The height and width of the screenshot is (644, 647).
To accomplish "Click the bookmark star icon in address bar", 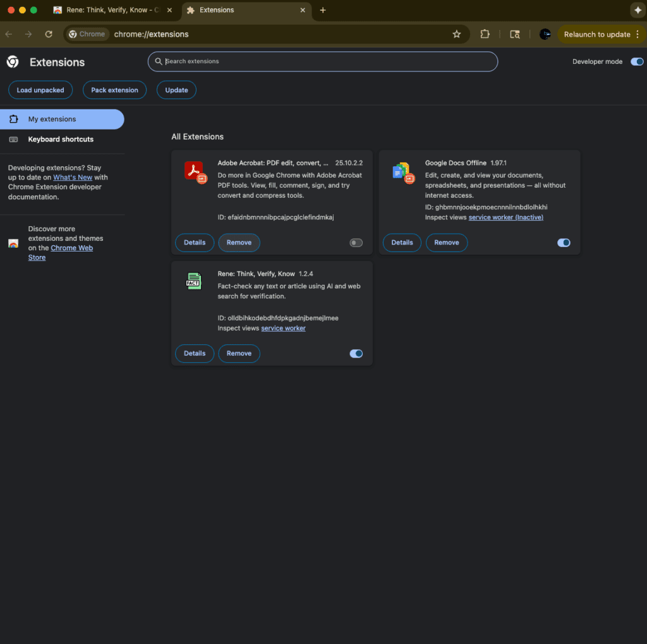I will coord(457,34).
